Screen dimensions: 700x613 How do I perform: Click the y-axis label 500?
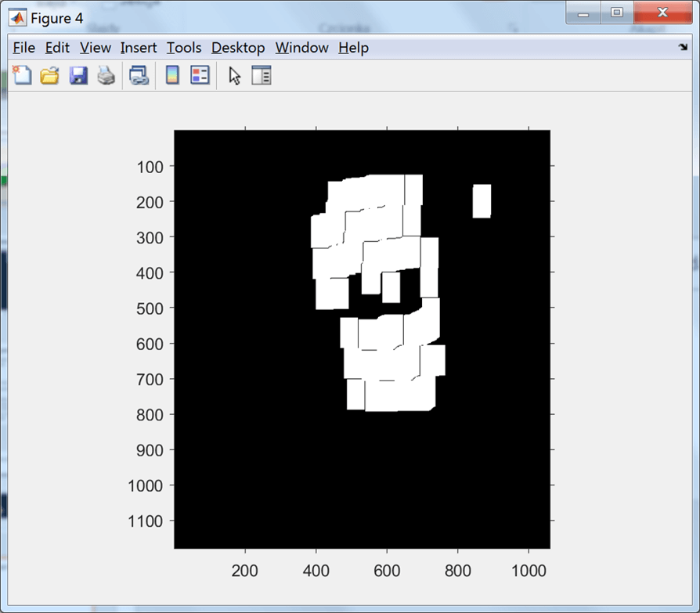150,308
